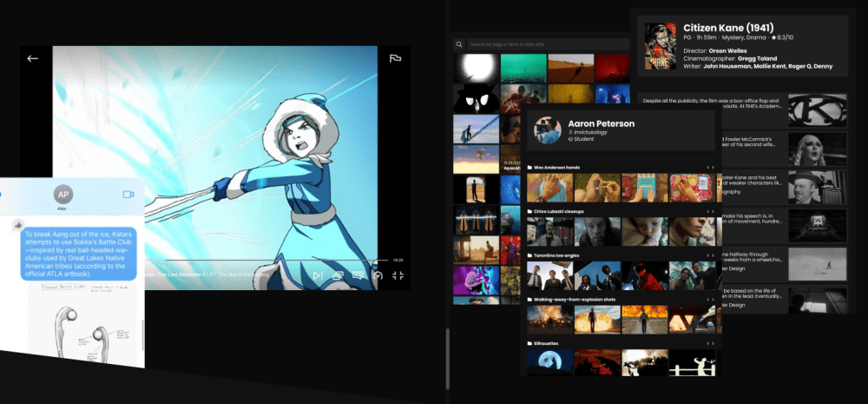The width and height of the screenshot is (868, 404).
Task: Open the Walking-away-from-explosion shots folder
Action: (x=571, y=299)
